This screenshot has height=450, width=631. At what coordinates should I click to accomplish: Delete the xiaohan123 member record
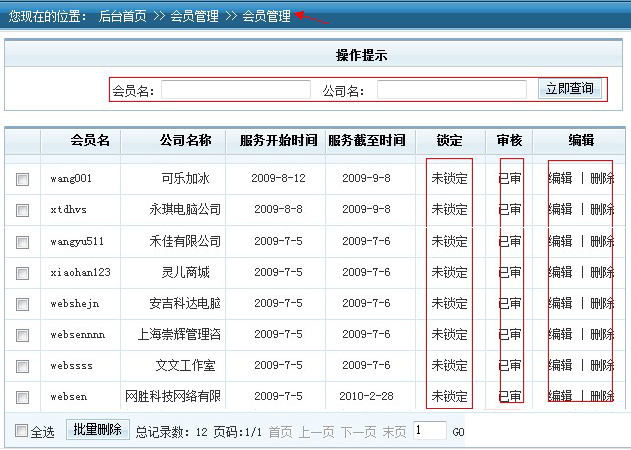pyautogui.click(x=602, y=272)
